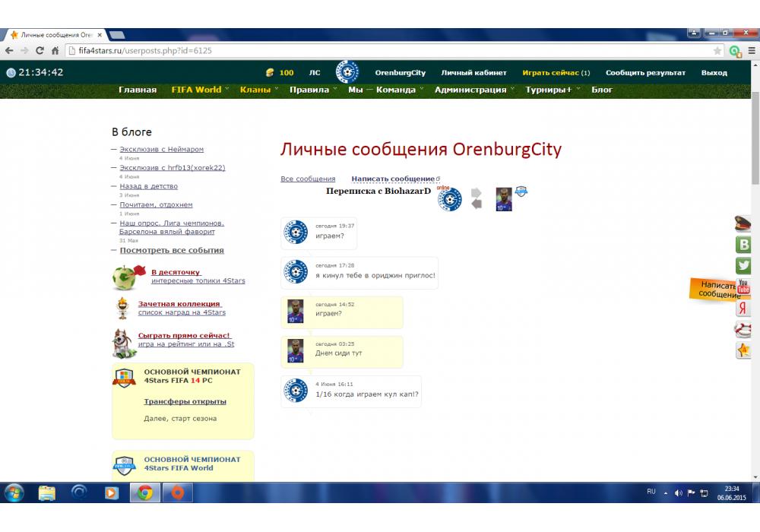760x532 pixels.
Task: Open the YouTube sidebar icon
Action: 743,286
